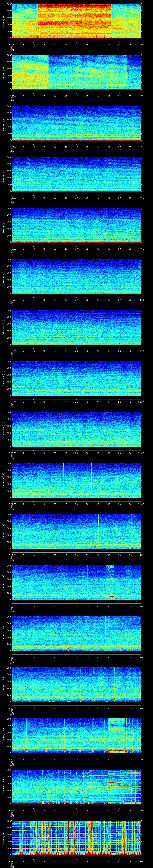Viewport: 153px width, 868px height.
Task: Pick the spectrogram panel starting at 7:23:00
Action: [77, 582]
